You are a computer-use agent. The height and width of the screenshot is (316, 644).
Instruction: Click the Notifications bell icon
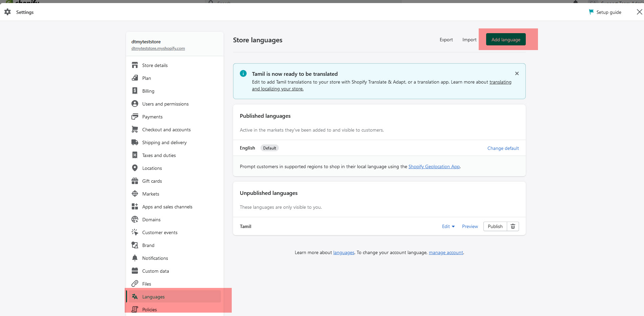[135, 258]
